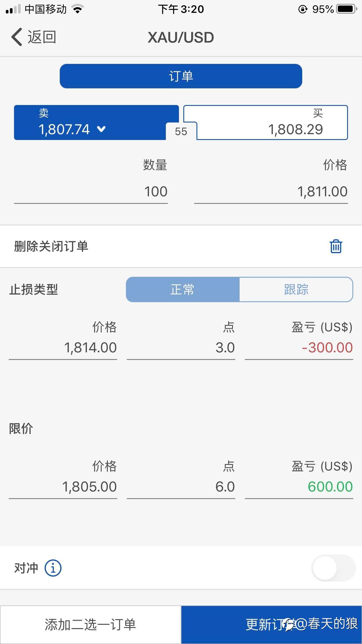Select the 订单 order tab

[x=181, y=76]
